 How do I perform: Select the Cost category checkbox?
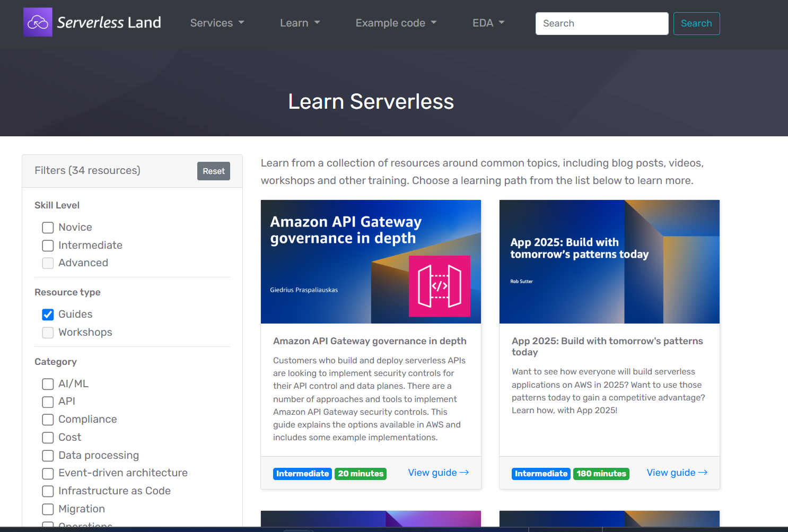pos(48,438)
